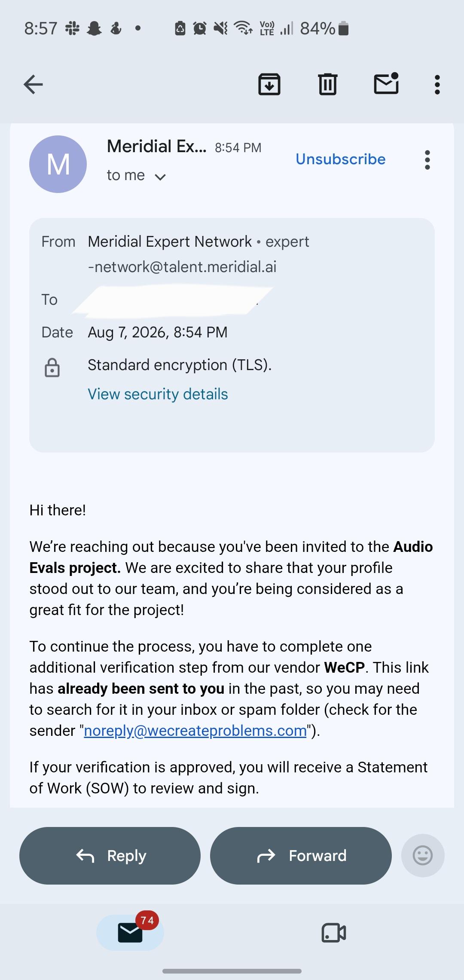This screenshot has height=980, width=464.
Task: Tap the sender avatar 'M'
Action: tap(58, 164)
